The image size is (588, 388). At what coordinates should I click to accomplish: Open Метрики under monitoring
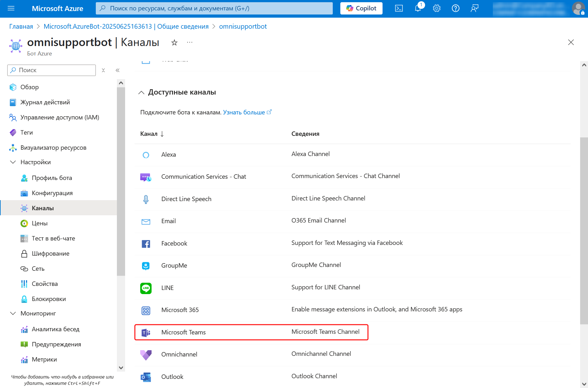44,360
